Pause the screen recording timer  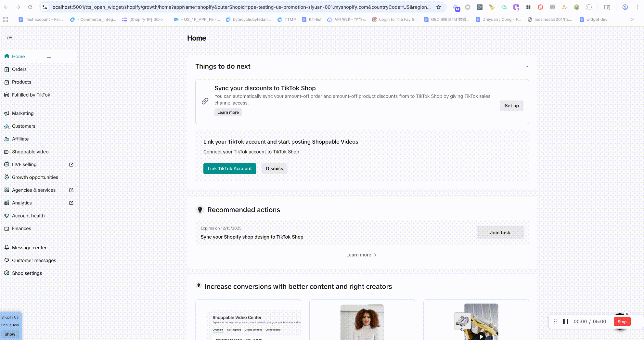pyautogui.click(x=565, y=321)
